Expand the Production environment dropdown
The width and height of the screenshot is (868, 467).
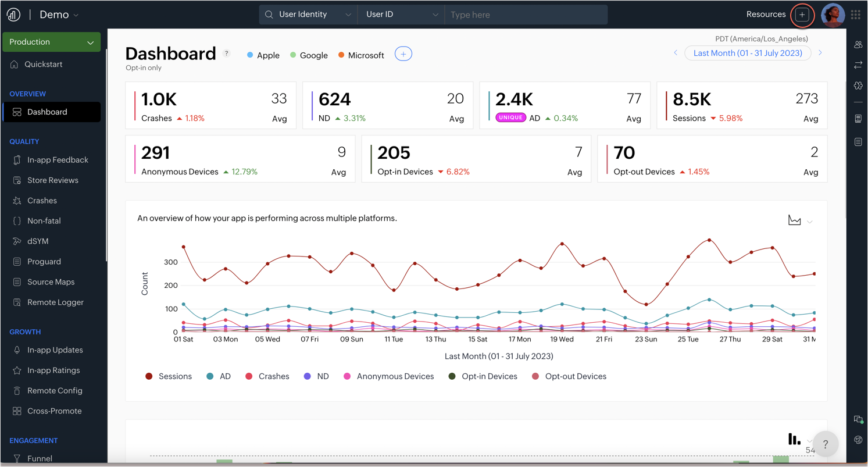click(51, 42)
